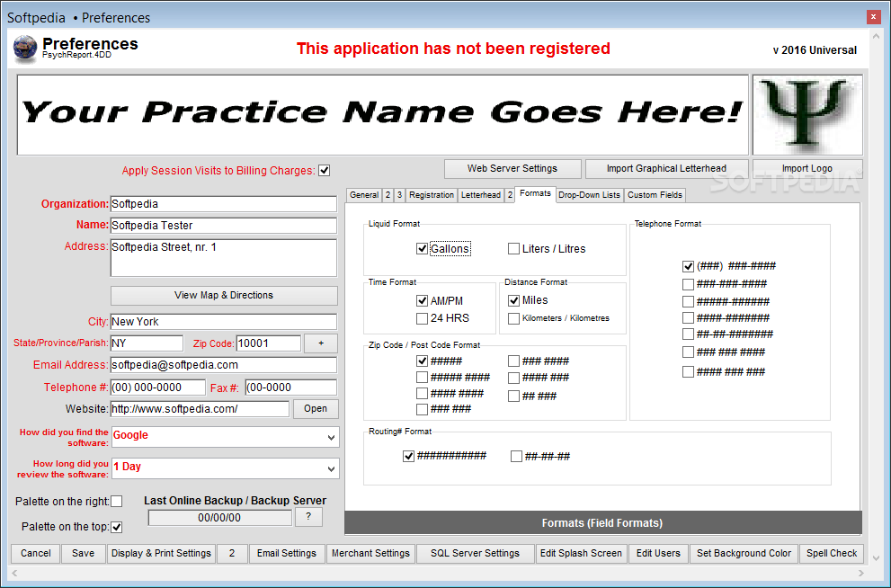This screenshot has width=891, height=588.
Task: Close the Preferences window
Action: [x=873, y=17]
